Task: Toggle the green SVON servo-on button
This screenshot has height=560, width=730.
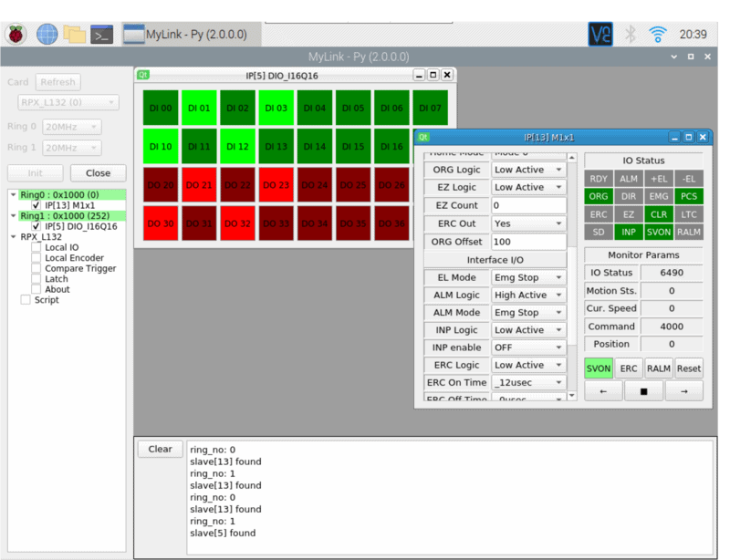Action: 599,368
